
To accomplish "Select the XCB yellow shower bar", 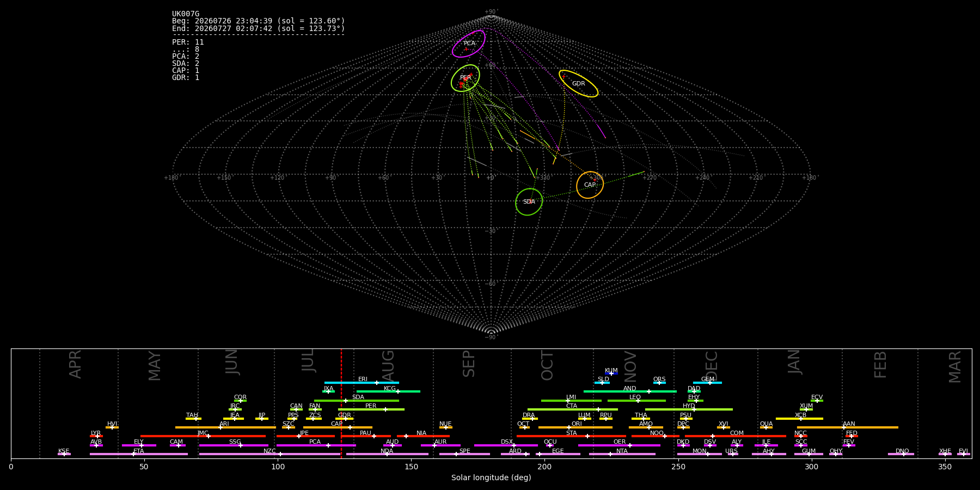I will click(x=799, y=419).
